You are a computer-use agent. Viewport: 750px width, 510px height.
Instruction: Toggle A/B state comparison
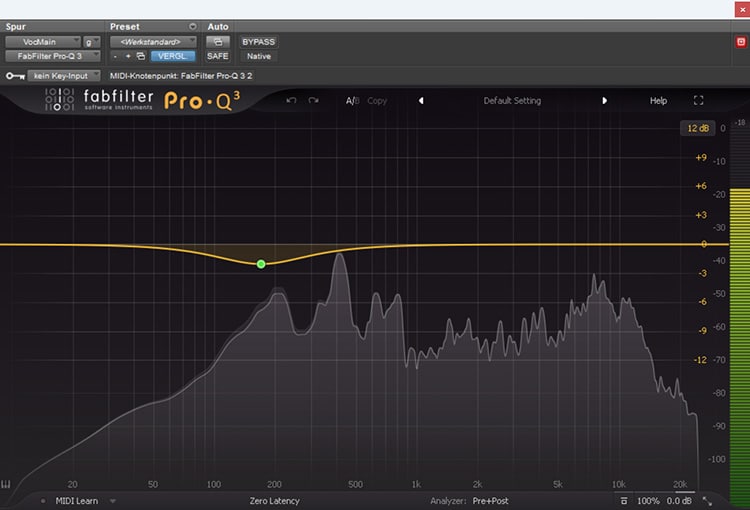coord(353,100)
